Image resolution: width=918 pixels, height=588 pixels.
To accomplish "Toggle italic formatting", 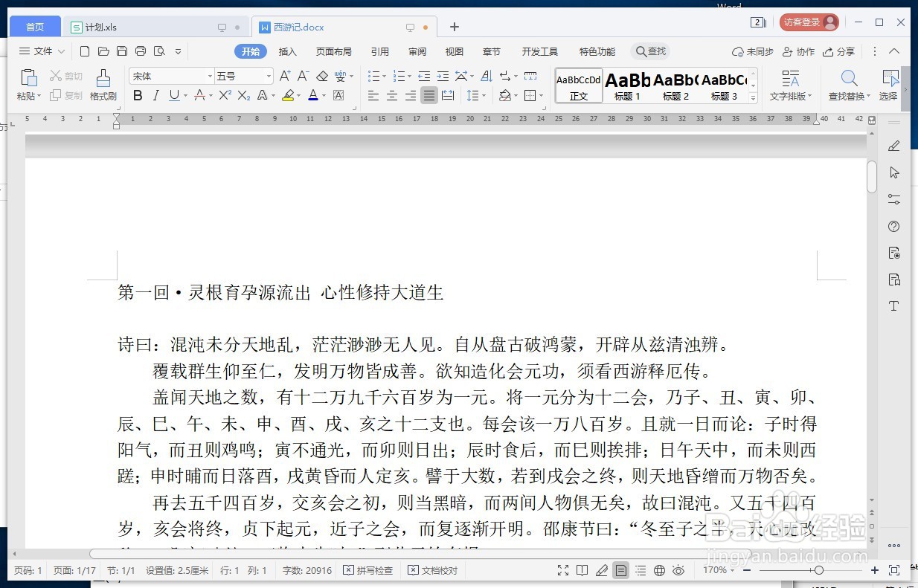I will [x=155, y=95].
